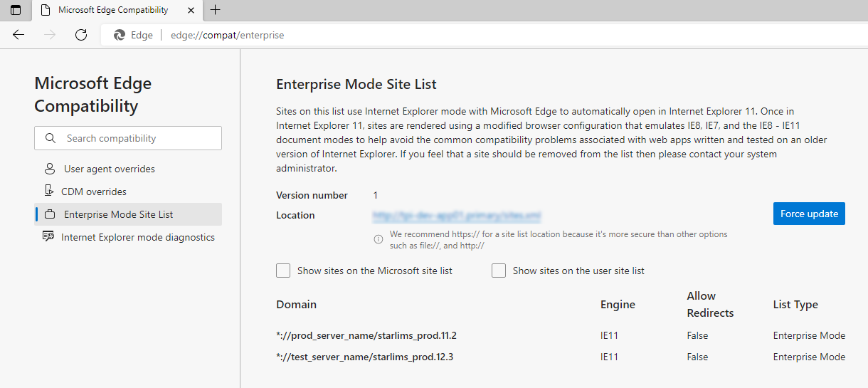Click the page icon on the tab
Viewport: 868px width, 388px height.
46,10
